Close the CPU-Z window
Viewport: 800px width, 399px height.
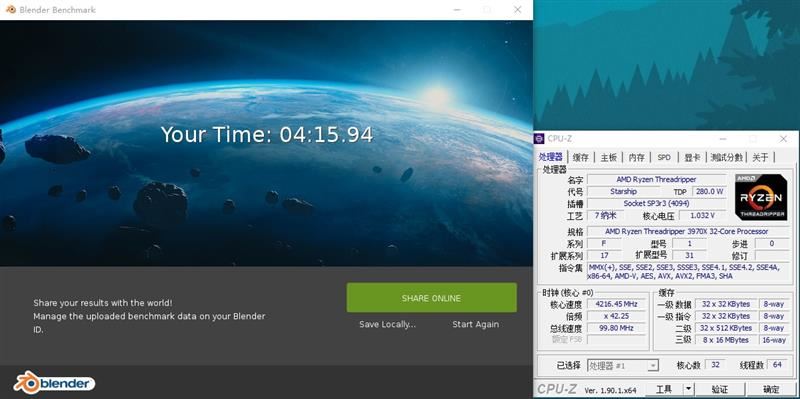pyautogui.click(x=783, y=139)
